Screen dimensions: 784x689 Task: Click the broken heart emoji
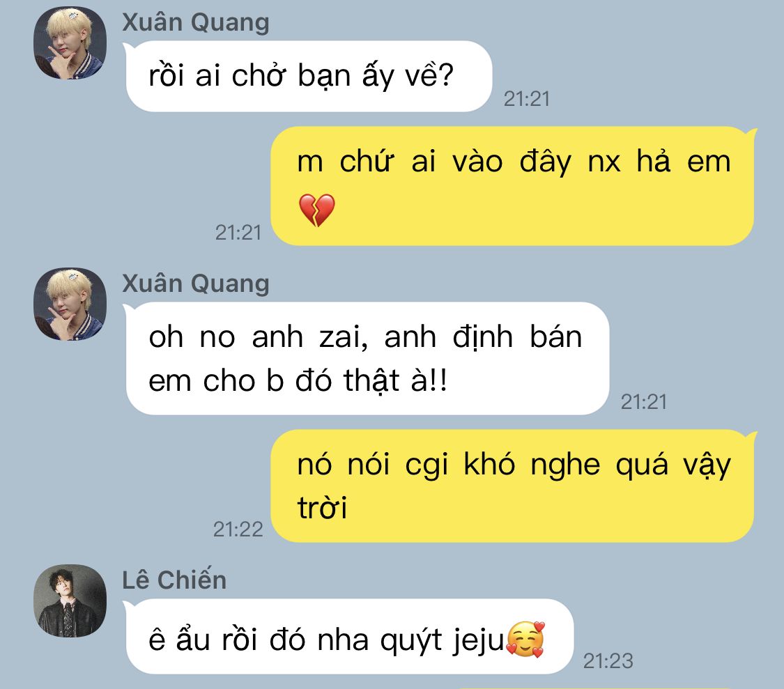pyautogui.click(x=316, y=210)
